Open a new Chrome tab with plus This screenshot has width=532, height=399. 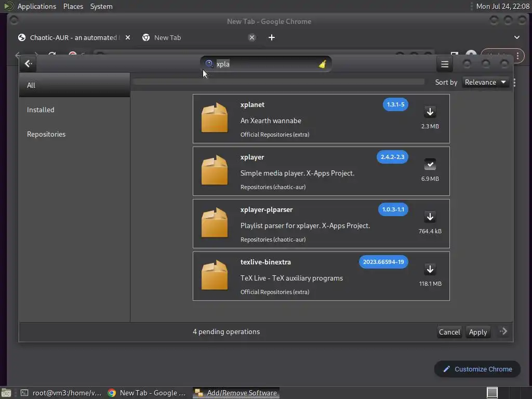pyautogui.click(x=271, y=37)
